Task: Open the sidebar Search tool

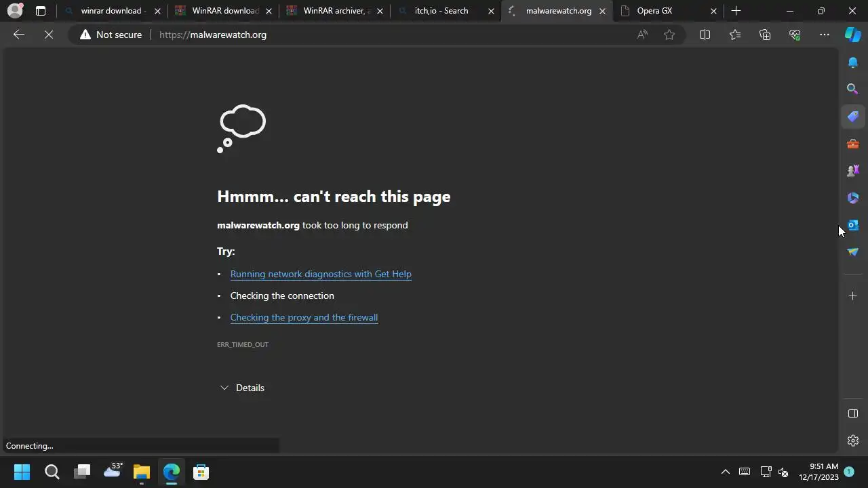Action: coord(853,89)
